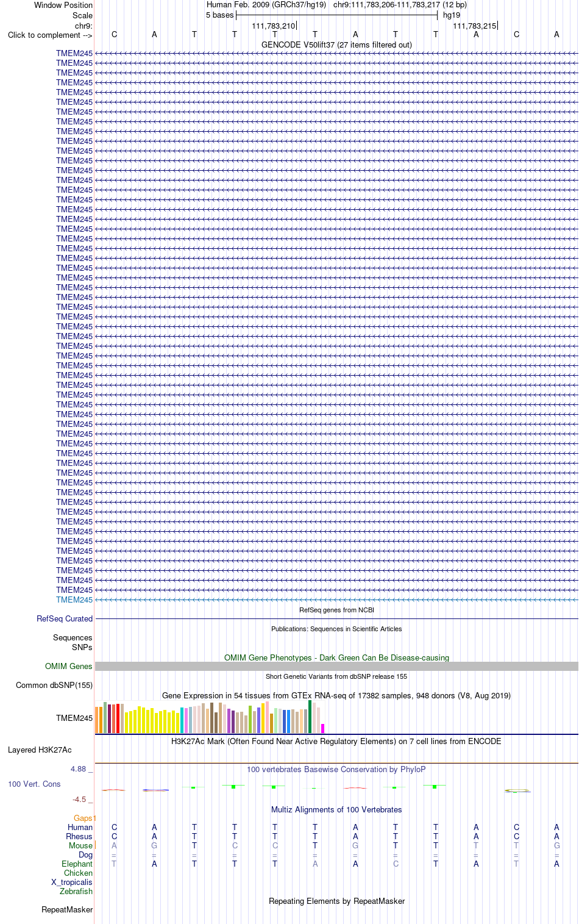This screenshot has height=924, width=579.
Task: Open the SNPs track label
Action: tap(82, 647)
